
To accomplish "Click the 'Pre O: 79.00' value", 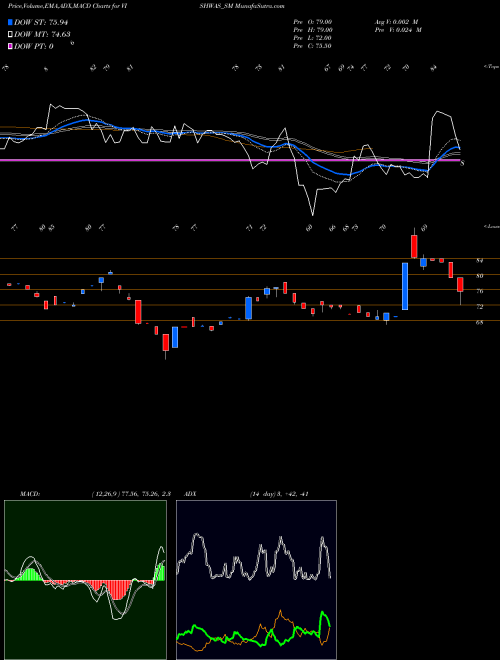I will pyautogui.click(x=313, y=22).
